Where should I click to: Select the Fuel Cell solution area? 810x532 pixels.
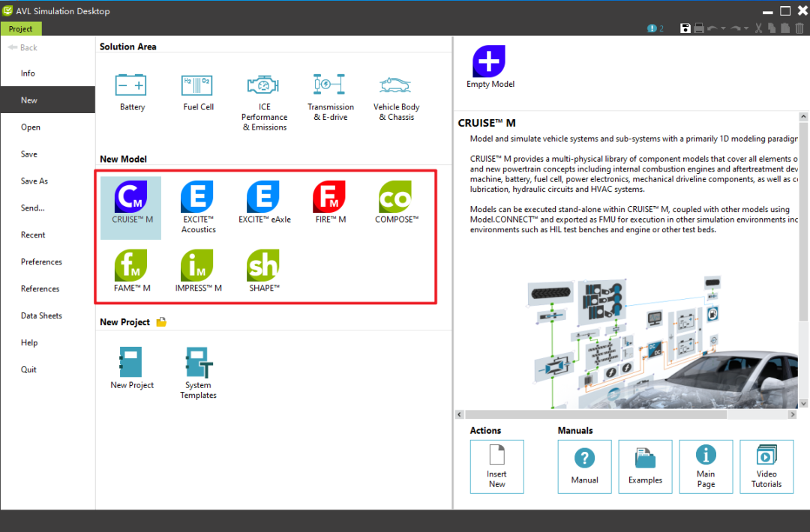[x=198, y=85]
